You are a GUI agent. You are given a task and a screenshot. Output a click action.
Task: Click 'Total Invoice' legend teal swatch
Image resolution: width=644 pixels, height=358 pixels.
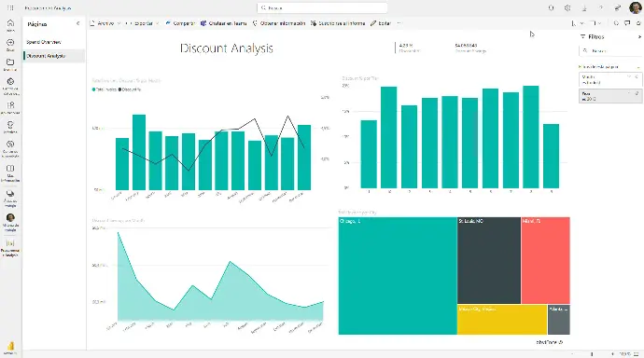pos(93,89)
